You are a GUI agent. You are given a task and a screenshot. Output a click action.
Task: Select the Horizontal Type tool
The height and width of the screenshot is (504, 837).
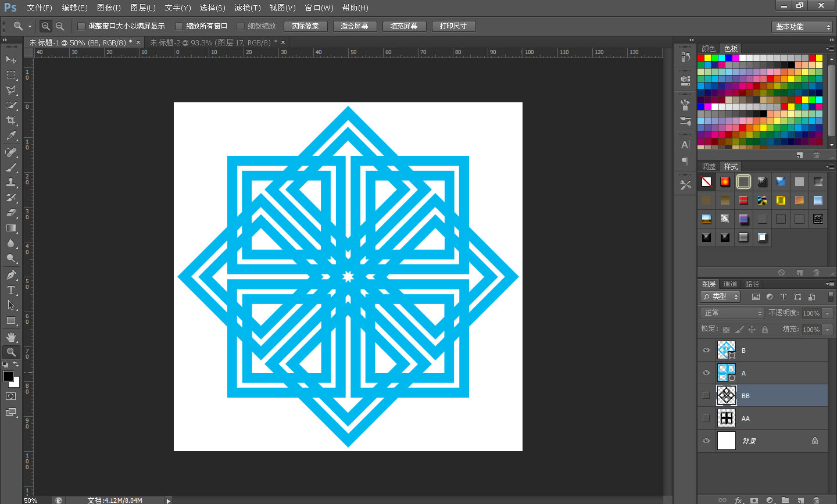10,289
